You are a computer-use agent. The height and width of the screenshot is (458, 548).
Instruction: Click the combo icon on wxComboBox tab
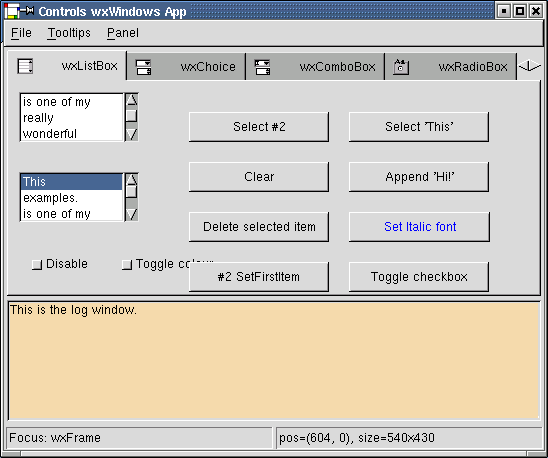(262, 67)
